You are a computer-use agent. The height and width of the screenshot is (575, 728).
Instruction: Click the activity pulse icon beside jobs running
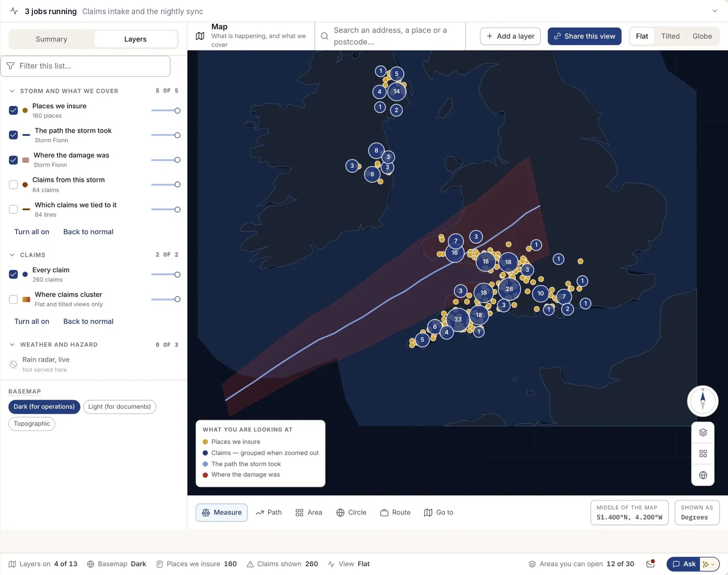pos(14,11)
